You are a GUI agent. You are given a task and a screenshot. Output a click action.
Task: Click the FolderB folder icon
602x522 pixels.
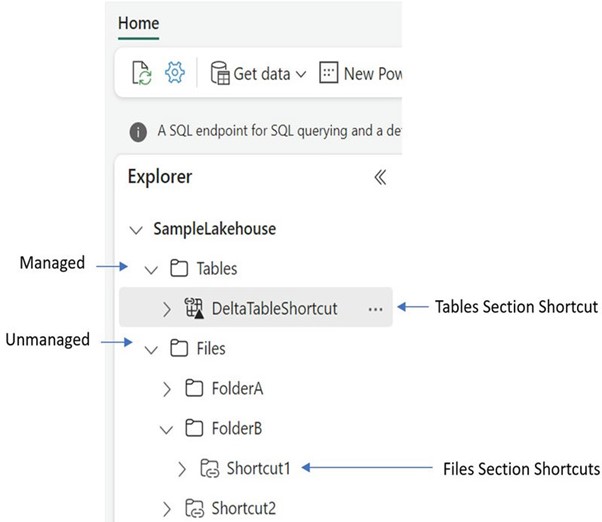194,428
